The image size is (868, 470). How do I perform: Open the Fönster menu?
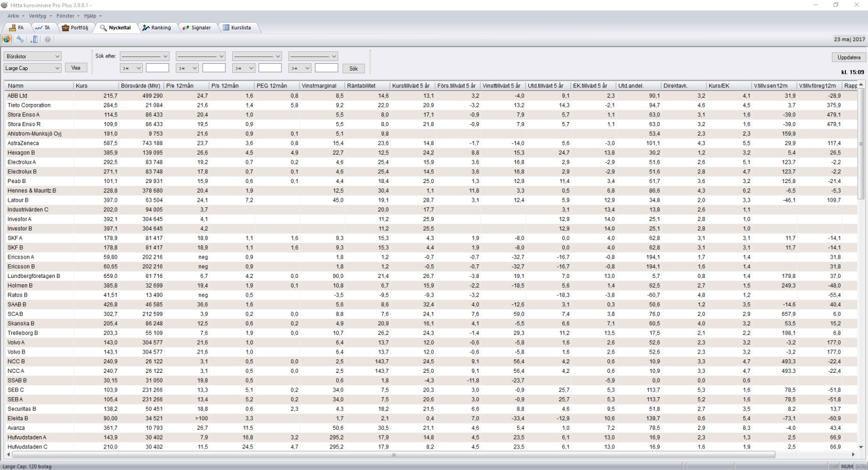point(68,16)
